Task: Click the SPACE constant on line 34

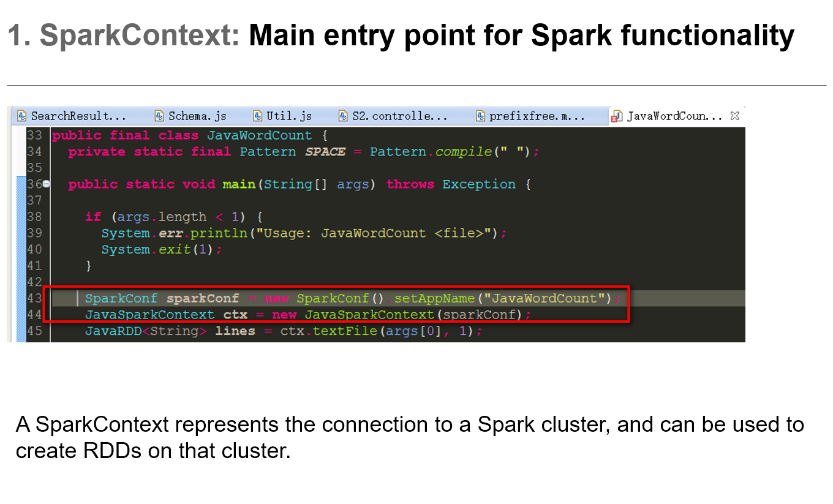Action: click(325, 152)
